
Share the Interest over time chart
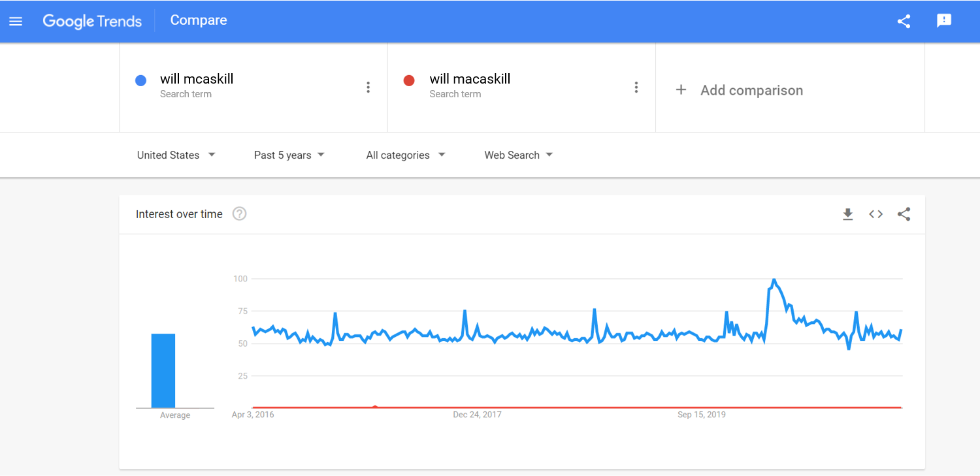point(904,214)
